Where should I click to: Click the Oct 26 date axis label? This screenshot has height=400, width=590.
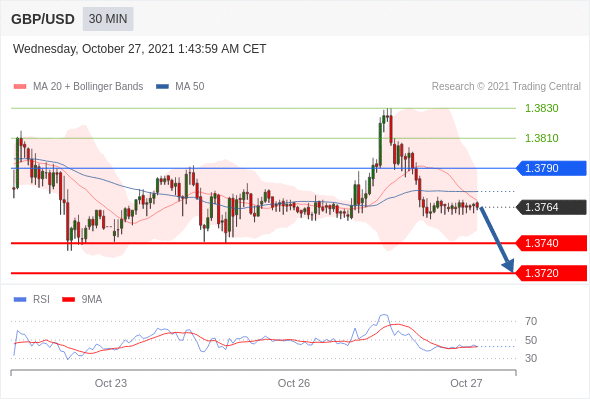pos(294,383)
